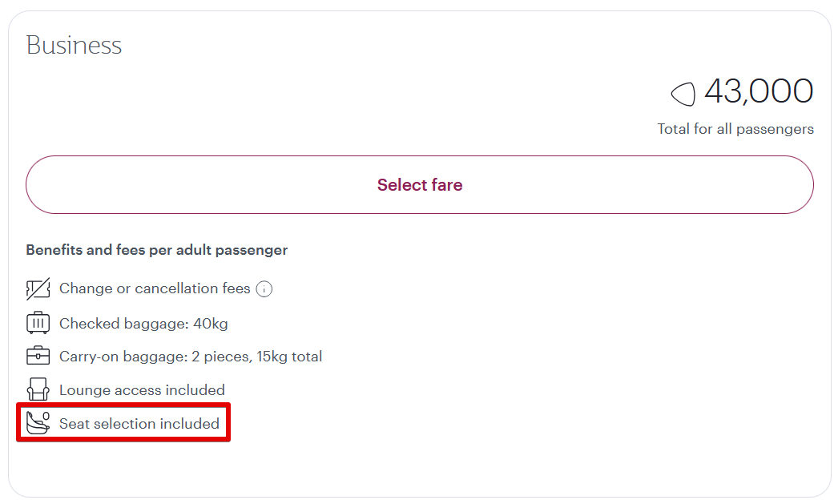Click the word Business in card title

tap(74, 45)
